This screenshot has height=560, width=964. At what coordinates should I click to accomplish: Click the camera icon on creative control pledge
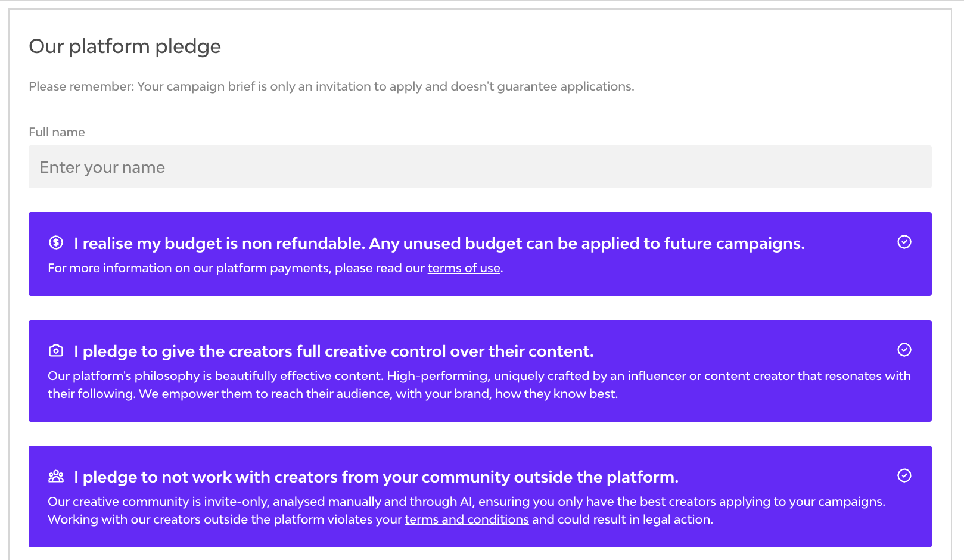point(56,350)
